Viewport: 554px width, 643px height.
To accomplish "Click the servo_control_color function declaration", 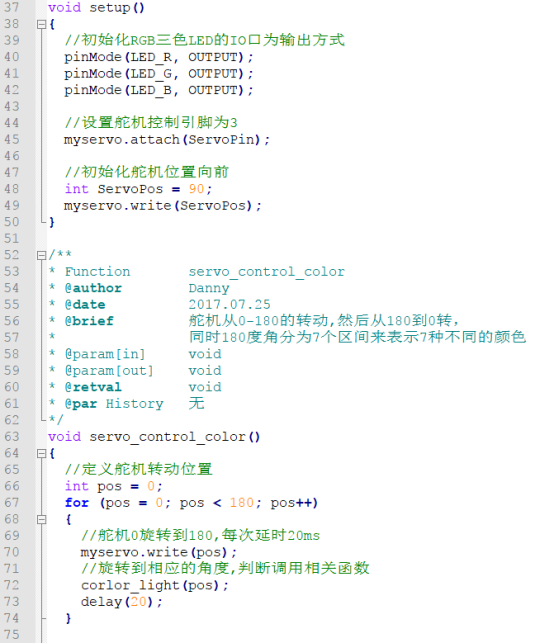I will click(x=154, y=437).
